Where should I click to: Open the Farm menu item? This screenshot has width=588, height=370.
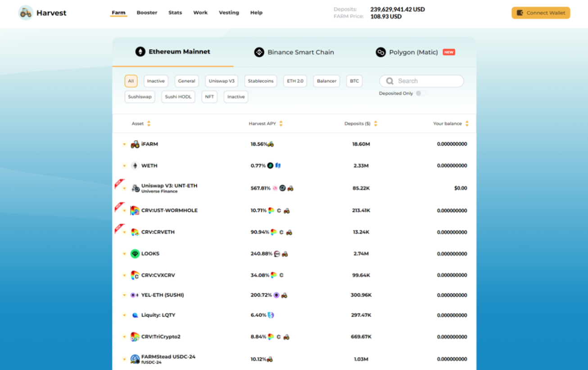click(118, 13)
